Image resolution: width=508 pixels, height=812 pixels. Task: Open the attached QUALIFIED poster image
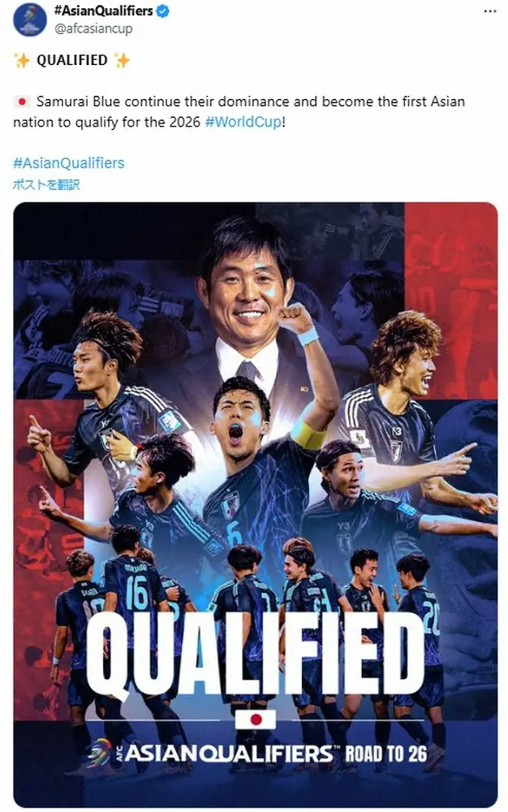[256, 504]
